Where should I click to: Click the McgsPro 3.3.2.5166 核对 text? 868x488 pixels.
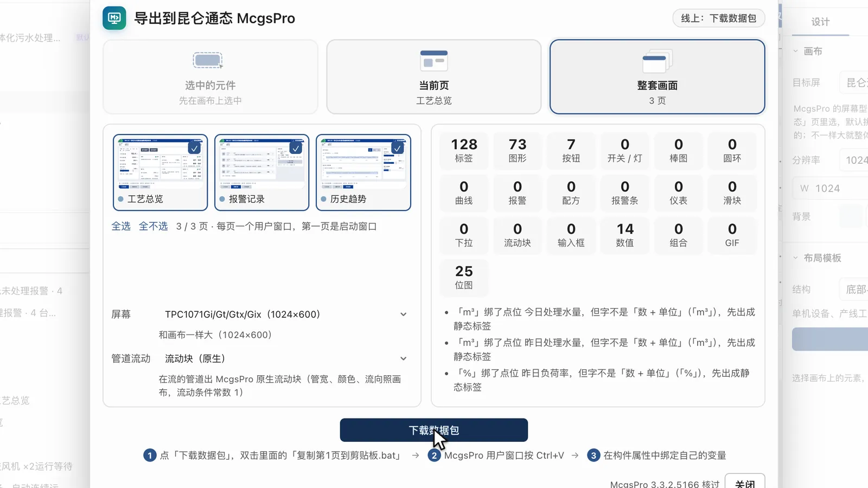[x=665, y=484]
